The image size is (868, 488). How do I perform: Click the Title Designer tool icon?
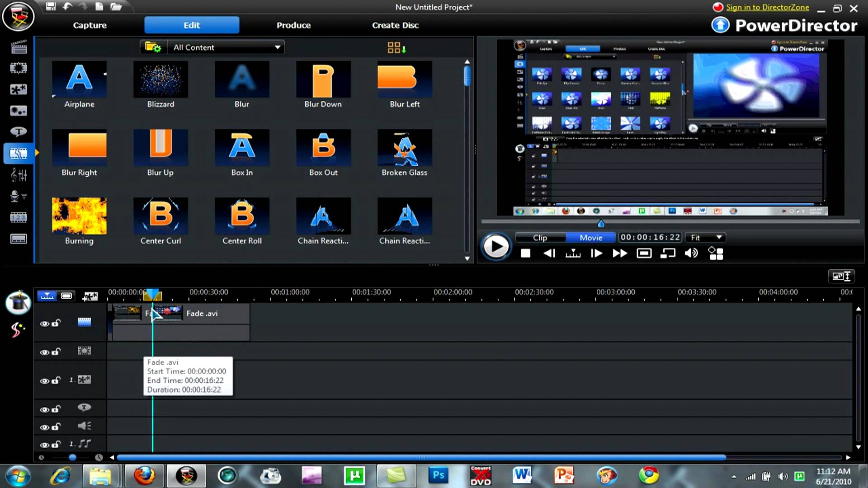(18, 131)
